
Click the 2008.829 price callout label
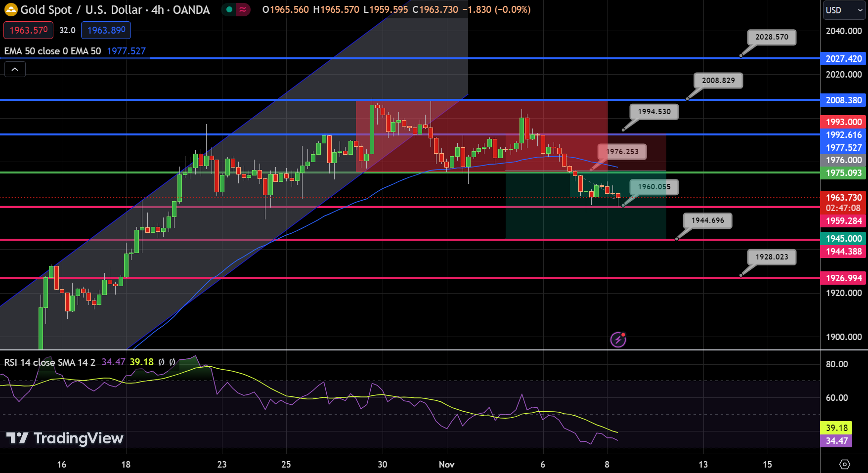coord(718,81)
